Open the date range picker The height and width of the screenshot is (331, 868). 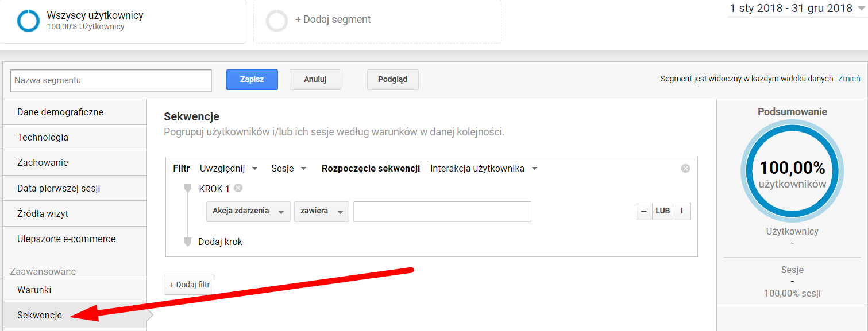[x=797, y=9]
